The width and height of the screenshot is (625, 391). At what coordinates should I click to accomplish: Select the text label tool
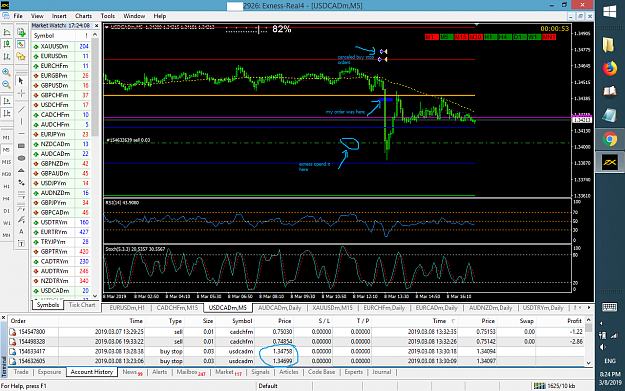click(x=21, y=244)
